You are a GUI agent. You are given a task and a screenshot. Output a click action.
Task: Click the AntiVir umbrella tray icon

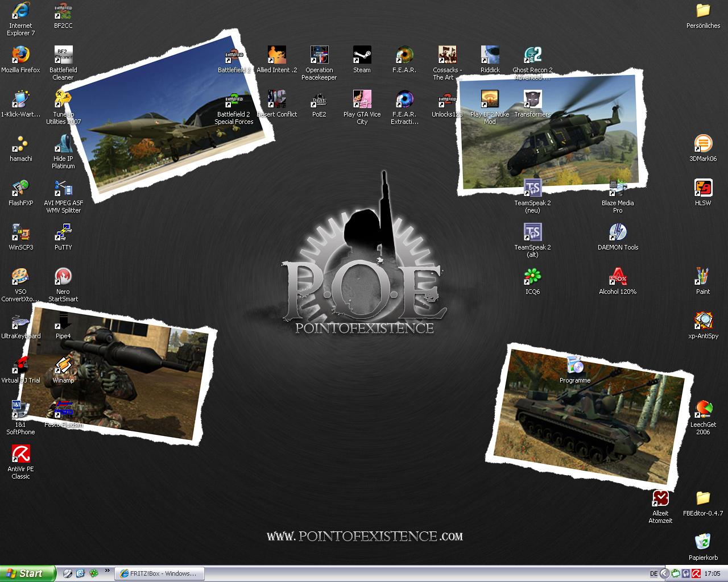(x=695, y=573)
